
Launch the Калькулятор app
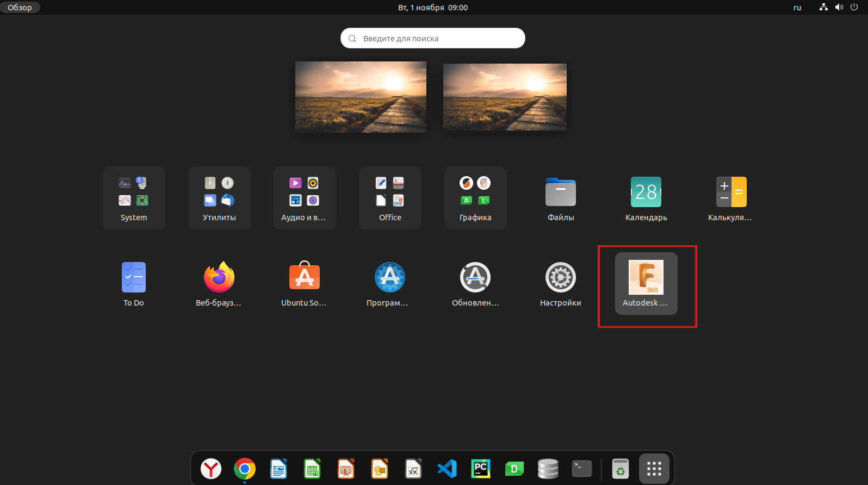pos(731,198)
